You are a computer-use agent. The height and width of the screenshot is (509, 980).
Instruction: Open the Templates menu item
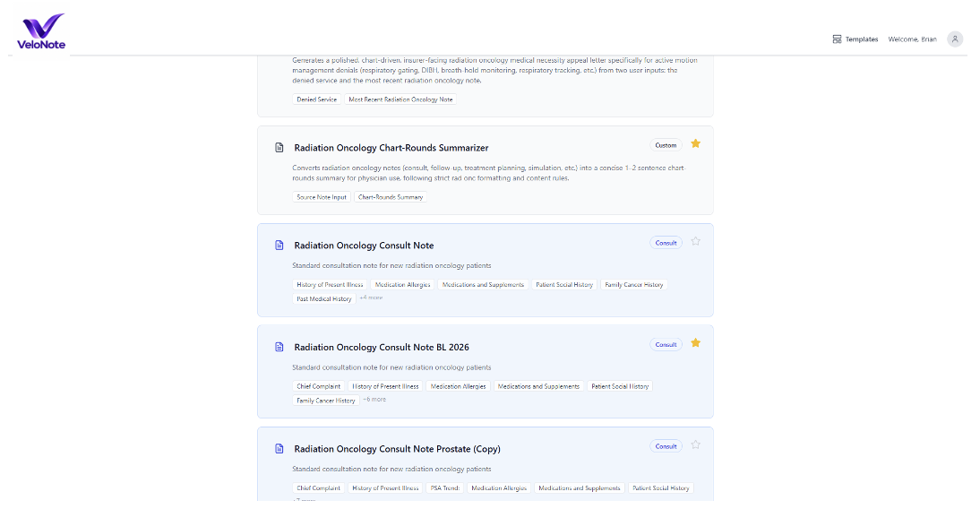[855, 39]
